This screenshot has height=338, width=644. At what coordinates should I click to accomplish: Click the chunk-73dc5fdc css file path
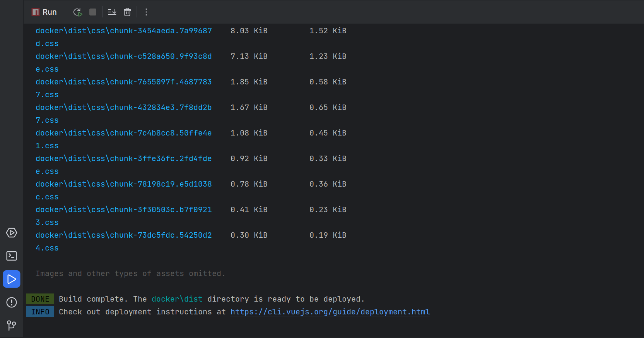click(124, 235)
